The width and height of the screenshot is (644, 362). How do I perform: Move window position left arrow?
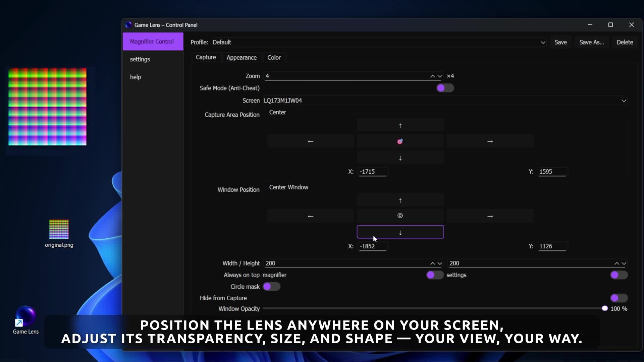coord(310,216)
